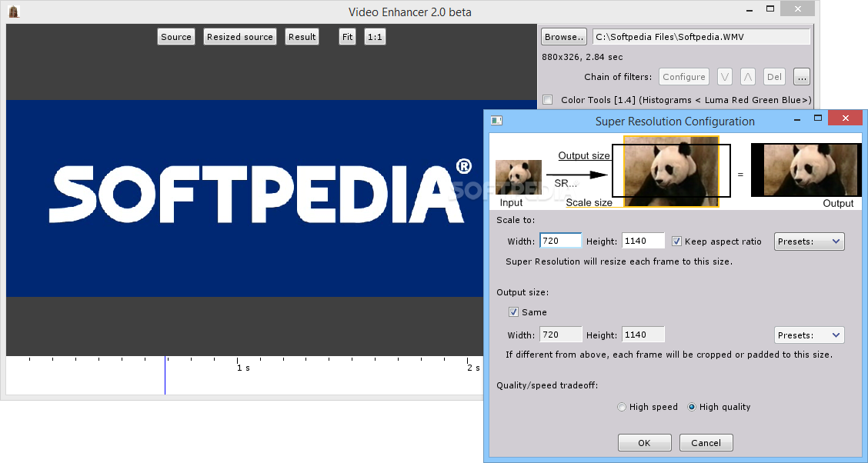868x463 pixels.
Task: Click the Output size Width field
Action: [x=561, y=335]
